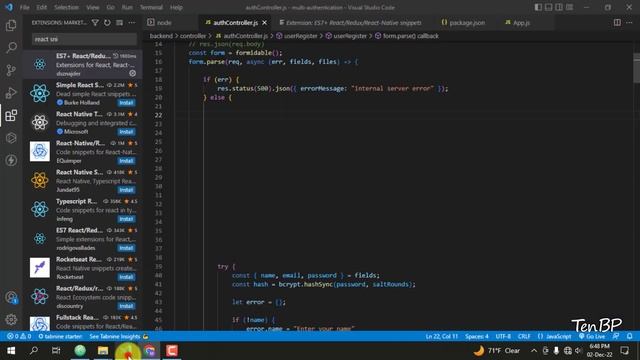Change encoding via UTF-8 status item
The width and height of the screenshot is (640, 360).
(503, 336)
